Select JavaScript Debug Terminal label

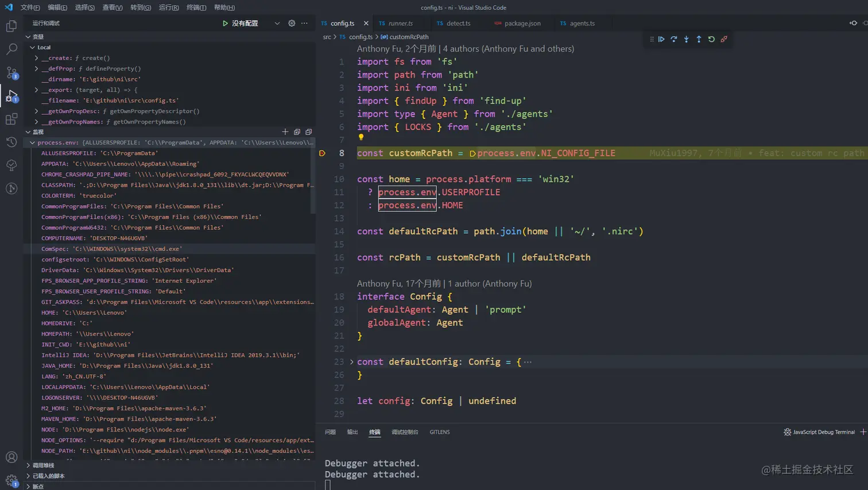tap(824, 432)
